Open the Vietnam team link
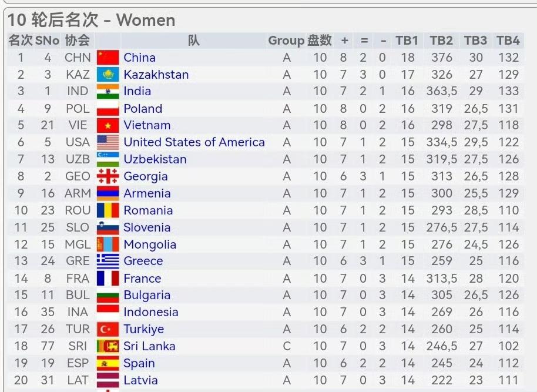Screen dimensions: 537x392 [x=147, y=125]
